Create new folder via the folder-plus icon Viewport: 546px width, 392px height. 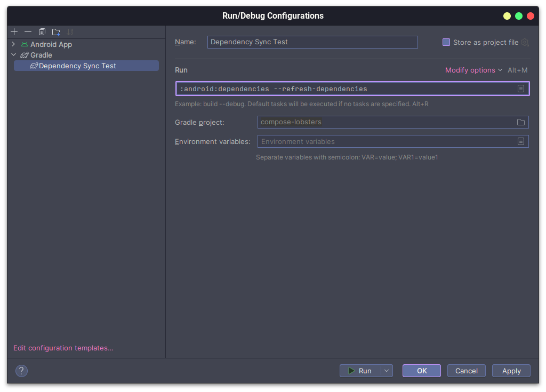click(x=56, y=32)
